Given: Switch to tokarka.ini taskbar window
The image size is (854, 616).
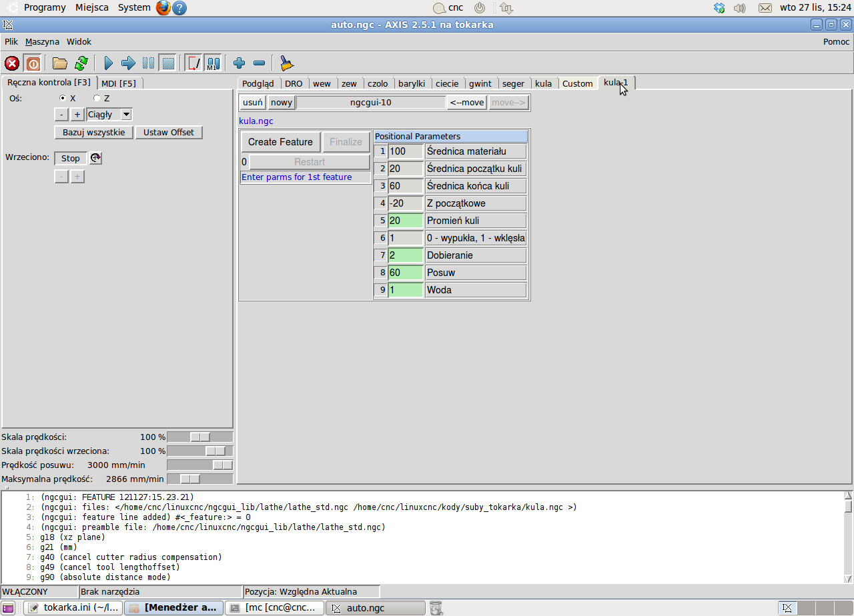Looking at the screenshot, I should coord(73,608).
